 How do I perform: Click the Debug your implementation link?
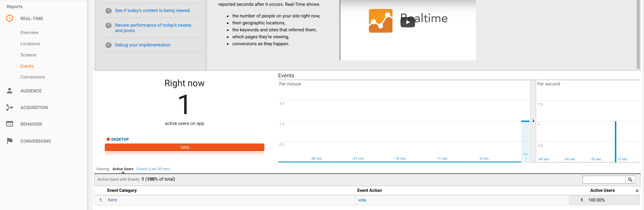[142, 44]
